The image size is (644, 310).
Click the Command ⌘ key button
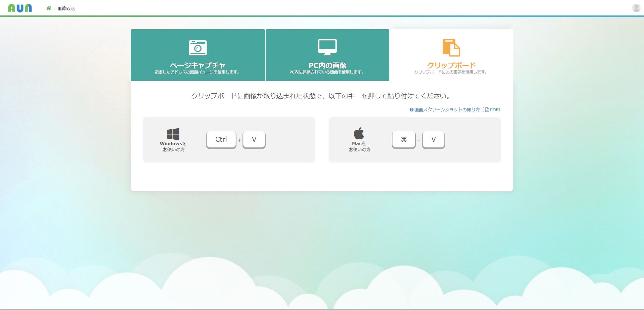pyautogui.click(x=404, y=140)
